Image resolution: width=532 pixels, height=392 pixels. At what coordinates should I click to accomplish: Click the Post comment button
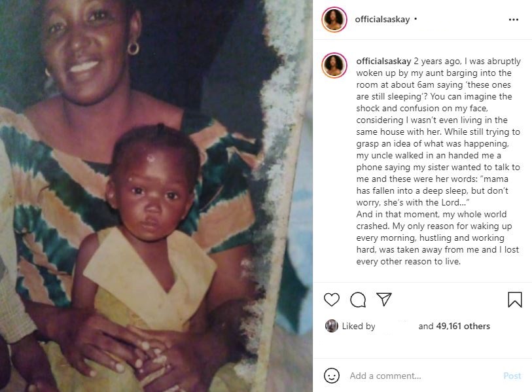512,376
